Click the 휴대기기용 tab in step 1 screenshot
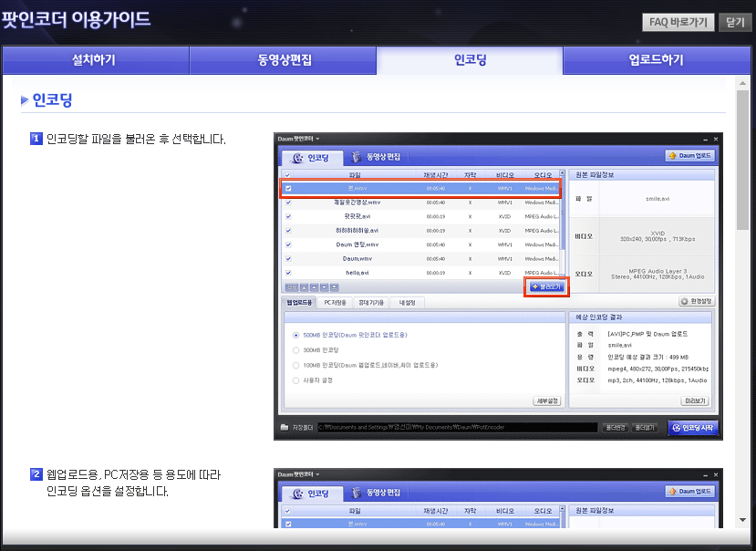The width and height of the screenshot is (756, 551). [x=371, y=303]
